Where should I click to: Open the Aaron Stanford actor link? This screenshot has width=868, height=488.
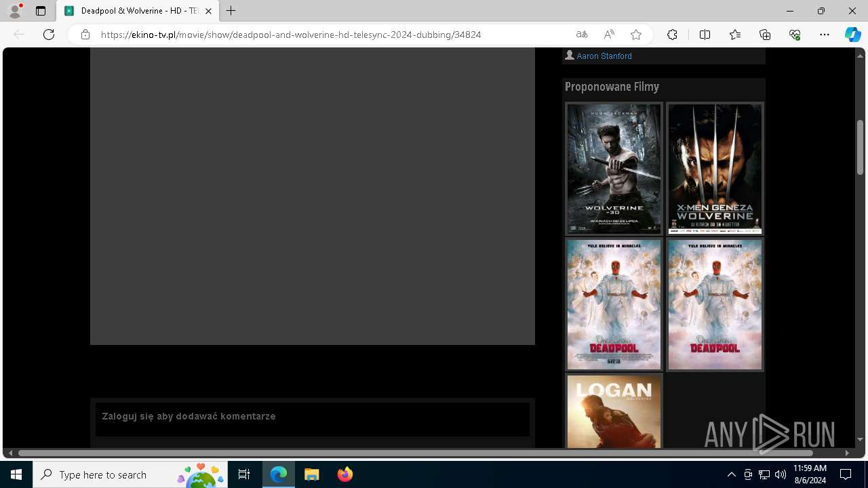coord(604,56)
